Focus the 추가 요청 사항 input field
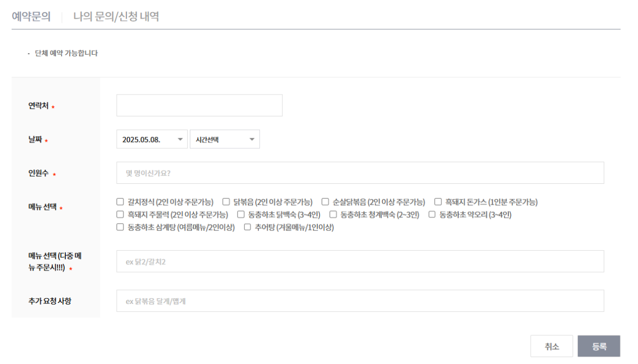The image size is (638, 364). click(x=360, y=301)
